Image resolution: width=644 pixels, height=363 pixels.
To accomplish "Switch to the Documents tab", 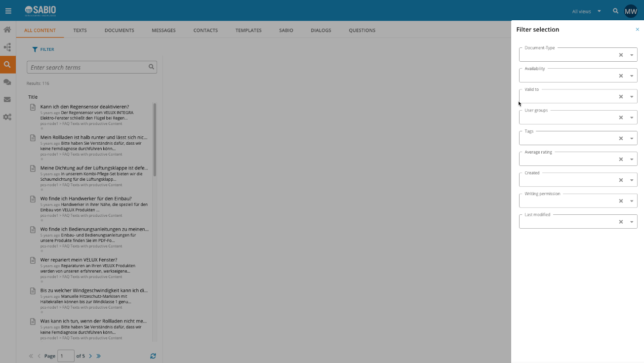I will pos(120,30).
